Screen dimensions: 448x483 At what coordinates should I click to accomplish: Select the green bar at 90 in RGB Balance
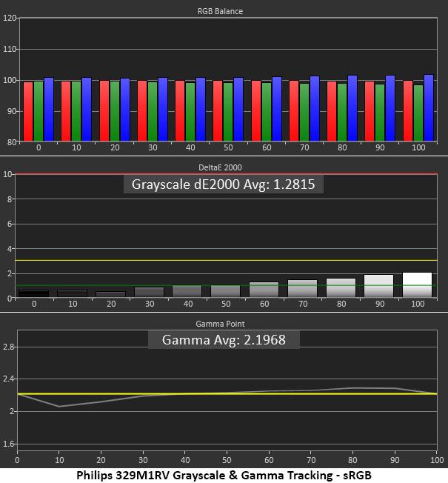click(x=380, y=113)
